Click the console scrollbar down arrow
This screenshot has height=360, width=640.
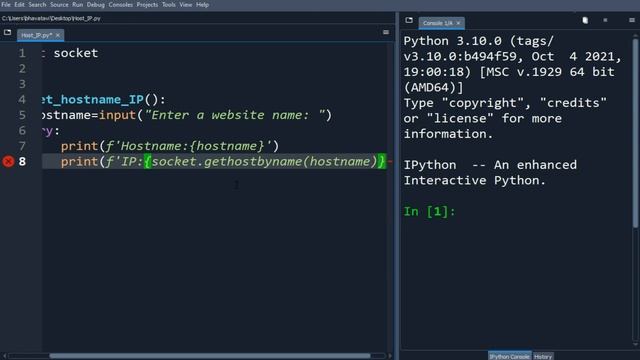click(635, 344)
